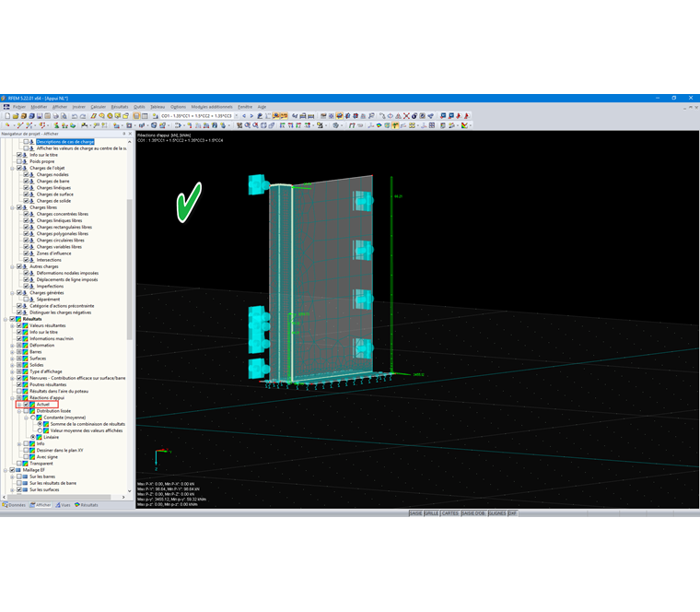The height and width of the screenshot is (612, 700).
Task: Toggle the GRILLE status bar button
Action: 431,513
